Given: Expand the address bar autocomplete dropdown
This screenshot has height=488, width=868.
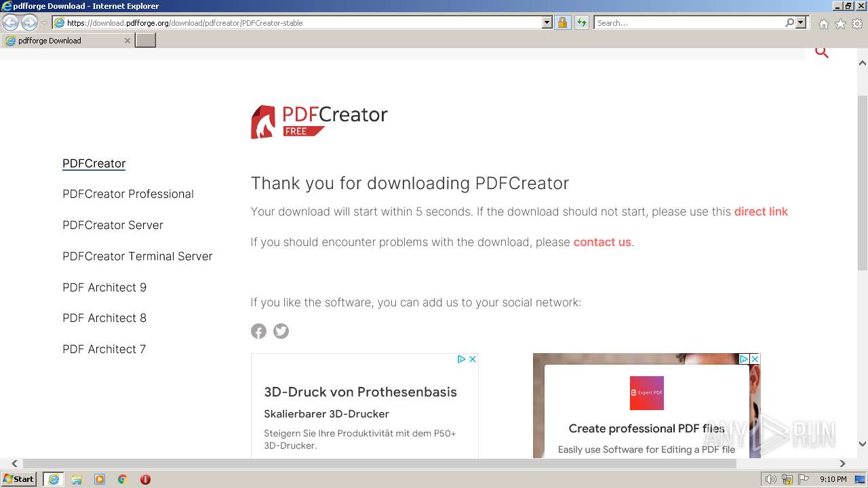Looking at the screenshot, I should pos(547,22).
